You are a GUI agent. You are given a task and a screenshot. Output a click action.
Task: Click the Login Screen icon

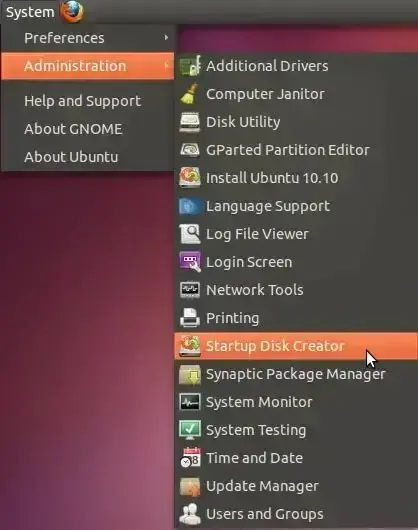click(190, 262)
